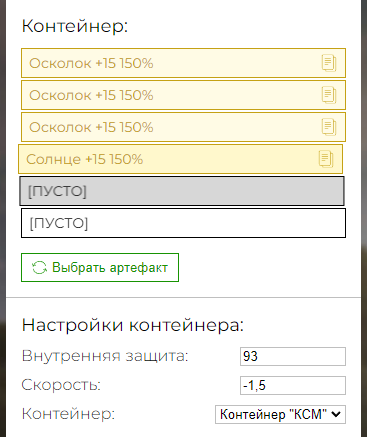The height and width of the screenshot is (437, 367).
Task: Click the Внутренняя защита: label
Action: point(105,356)
